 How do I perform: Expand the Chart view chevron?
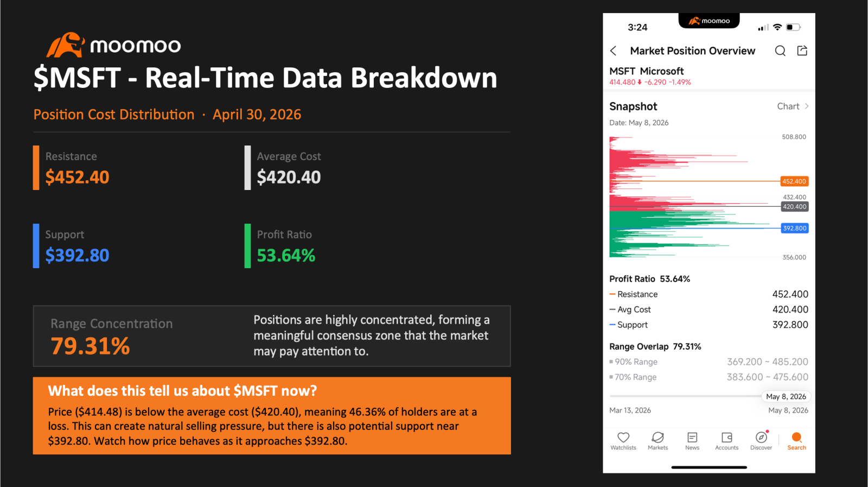pyautogui.click(x=807, y=106)
